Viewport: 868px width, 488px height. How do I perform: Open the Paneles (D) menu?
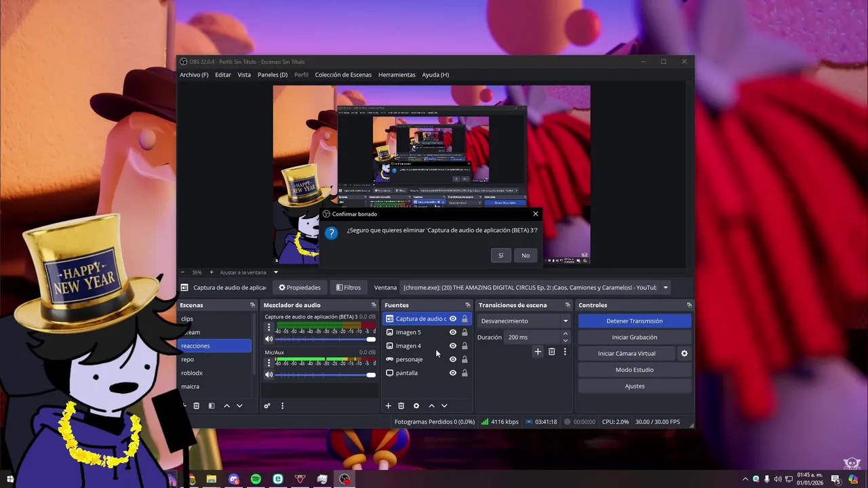tap(273, 75)
